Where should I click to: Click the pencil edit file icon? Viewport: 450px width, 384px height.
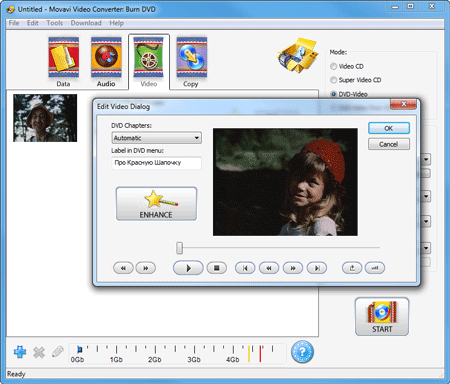[58, 351]
